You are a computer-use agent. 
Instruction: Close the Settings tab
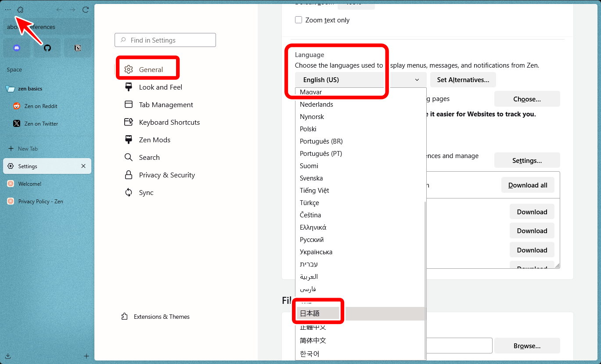coord(83,166)
